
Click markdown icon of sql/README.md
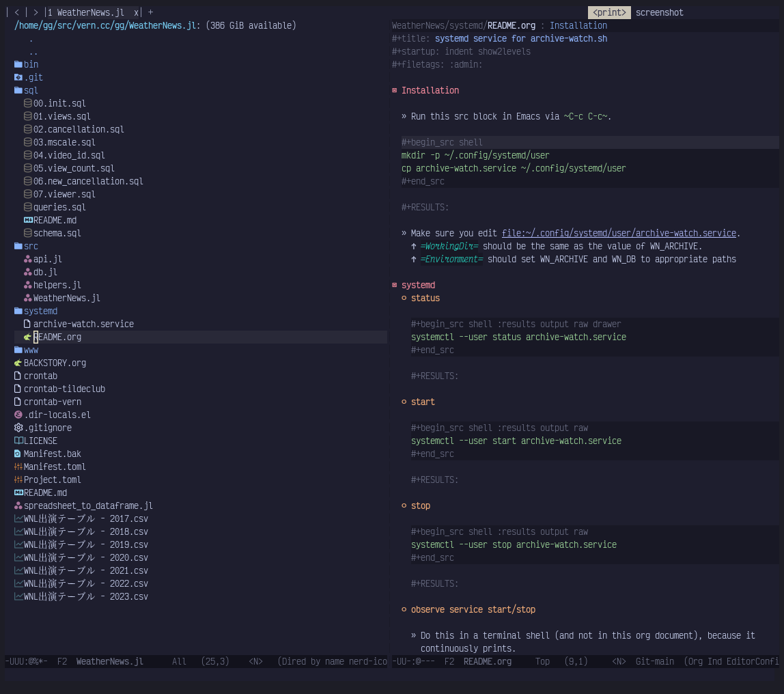(x=28, y=221)
